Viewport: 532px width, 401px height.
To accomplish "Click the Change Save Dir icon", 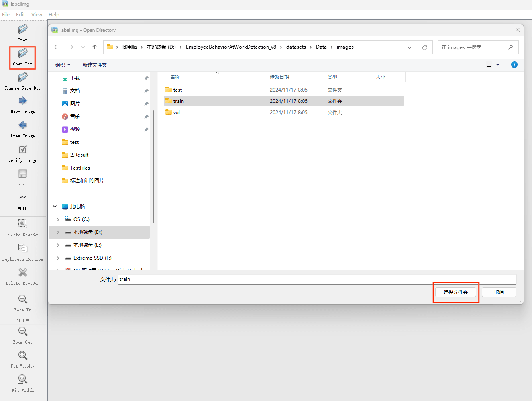I will point(23,78).
